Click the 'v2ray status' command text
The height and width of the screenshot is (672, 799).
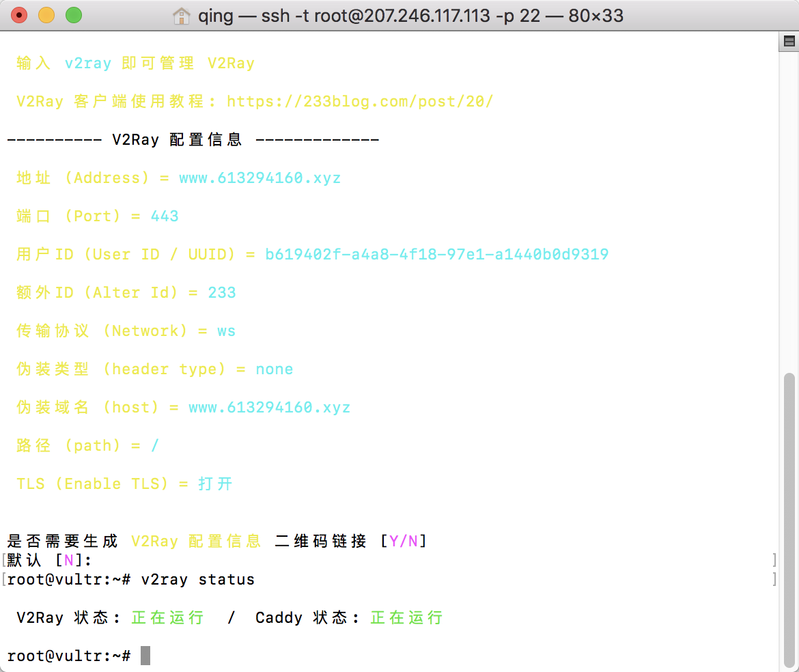(x=198, y=579)
